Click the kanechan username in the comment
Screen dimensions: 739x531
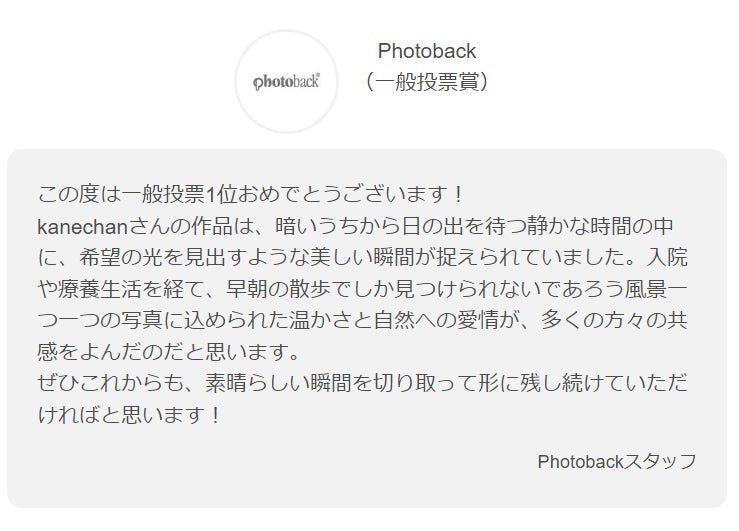pyautogui.click(x=83, y=227)
